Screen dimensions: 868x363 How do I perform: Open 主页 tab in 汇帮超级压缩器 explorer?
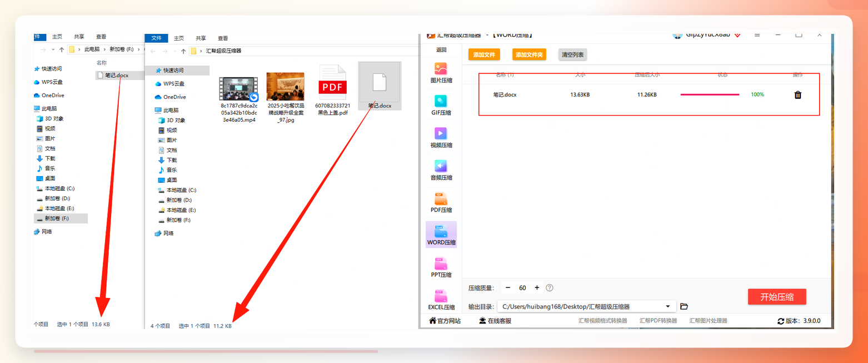coord(179,38)
